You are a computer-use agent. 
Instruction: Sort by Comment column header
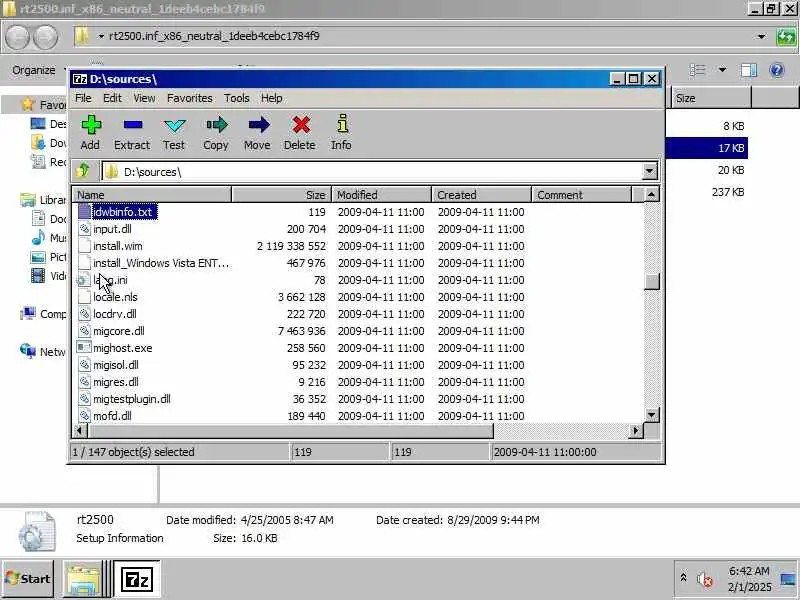[x=582, y=195]
